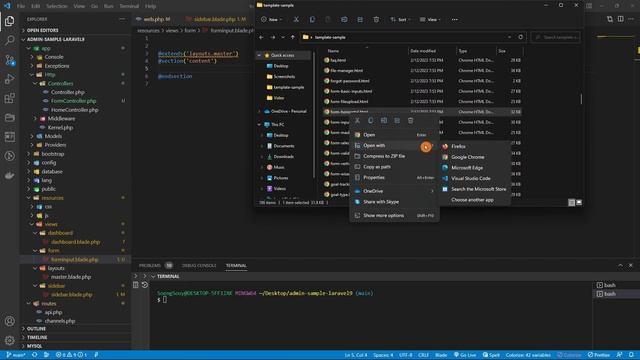Expand the OUTLINE section
Viewport: 640px width, 360px height.
click(36, 329)
